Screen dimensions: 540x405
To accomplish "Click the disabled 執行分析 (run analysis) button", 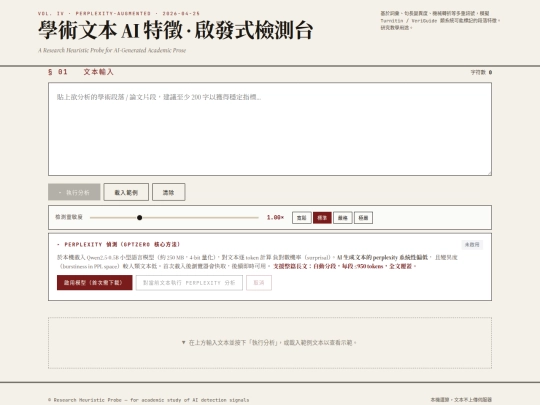I will point(74,192).
